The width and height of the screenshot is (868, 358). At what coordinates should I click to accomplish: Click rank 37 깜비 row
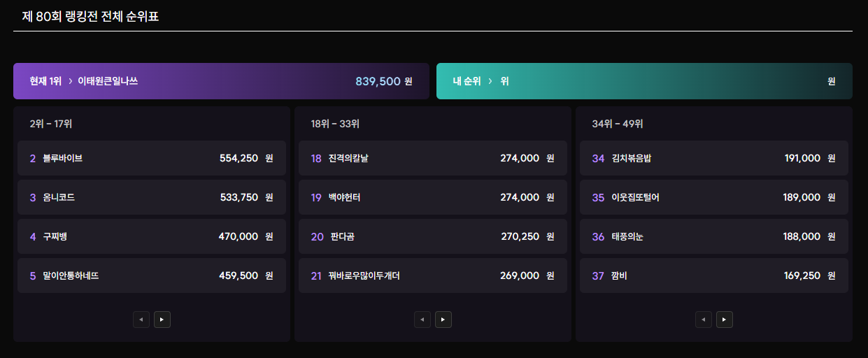click(714, 275)
